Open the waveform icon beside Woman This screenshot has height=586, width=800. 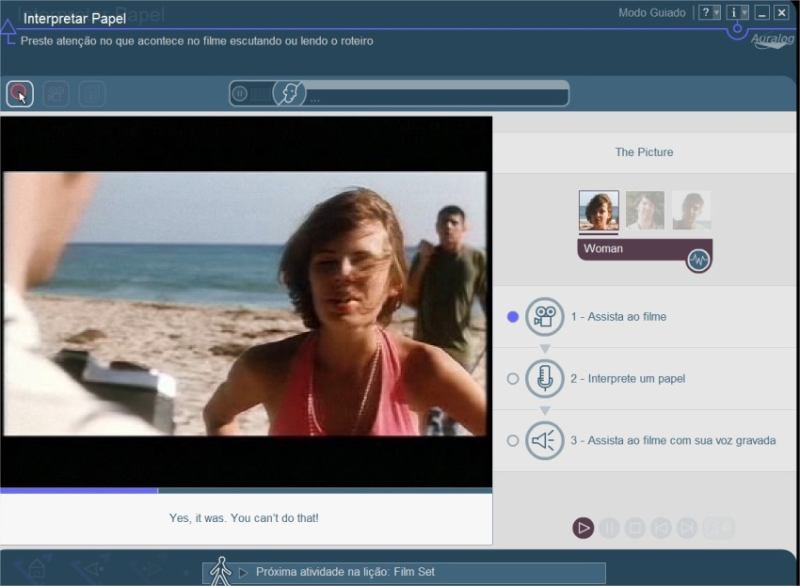[x=698, y=260]
